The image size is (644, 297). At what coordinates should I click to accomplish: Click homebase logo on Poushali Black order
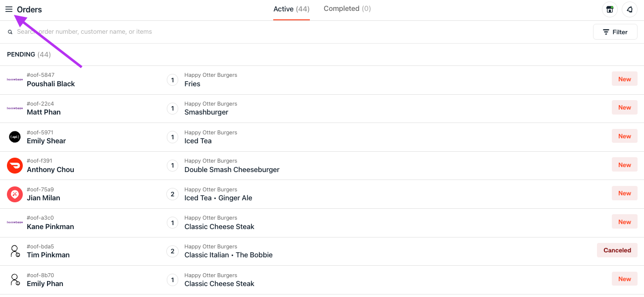point(15,79)
